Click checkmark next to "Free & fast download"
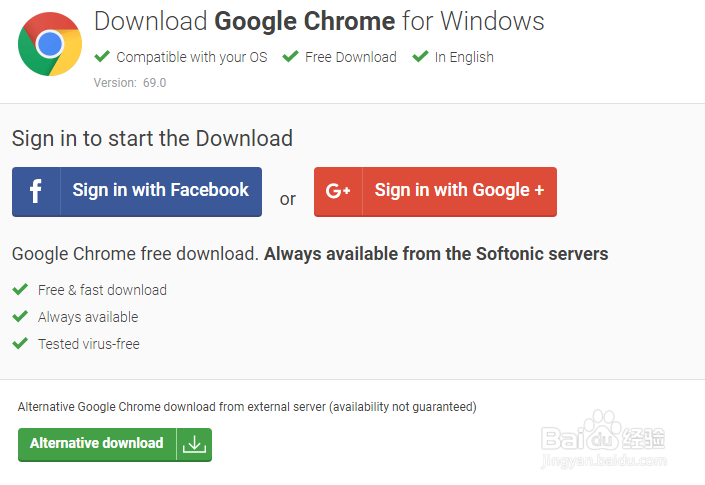Image resolution: width=705 pixels, height=485 pixels. tap(20, 290)
